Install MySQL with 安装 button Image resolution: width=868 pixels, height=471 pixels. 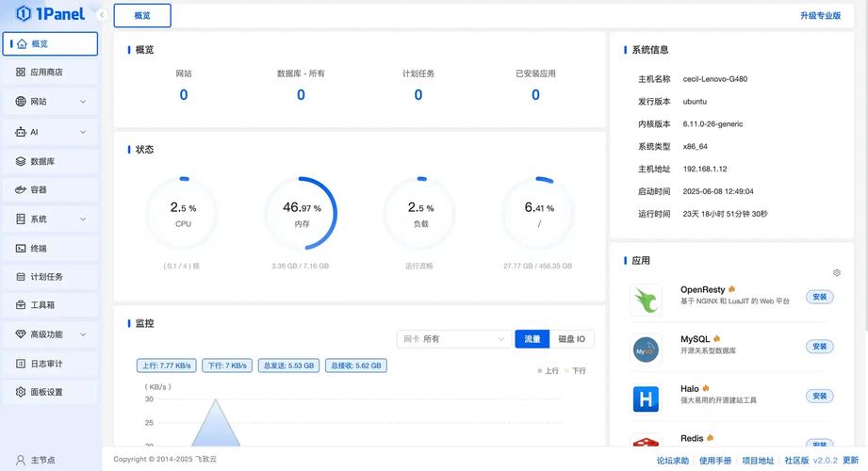pyautogui.click(x=819, y=347)
